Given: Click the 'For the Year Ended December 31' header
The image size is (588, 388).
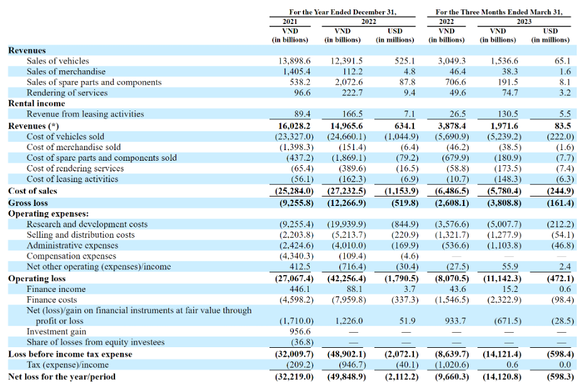Looking at the screenshot, I should coord(342,12).
